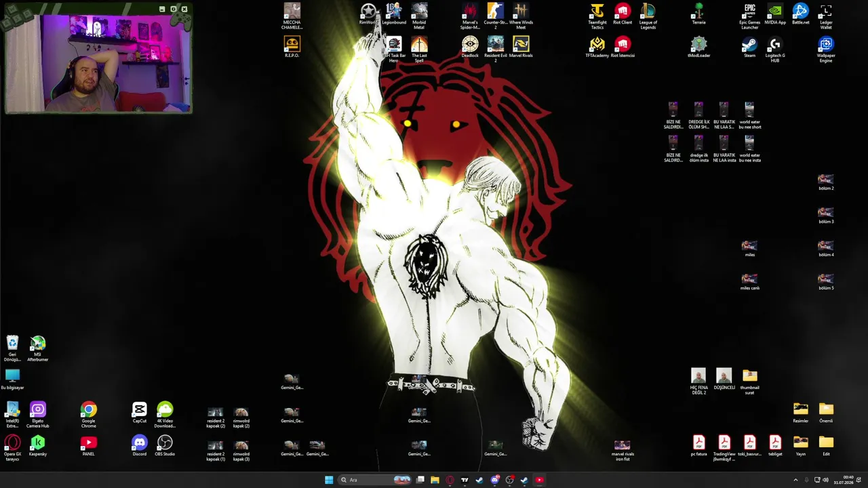
Task: Select the tebligat PDF file
Action: pyautogui.click(x=775, y=446)
